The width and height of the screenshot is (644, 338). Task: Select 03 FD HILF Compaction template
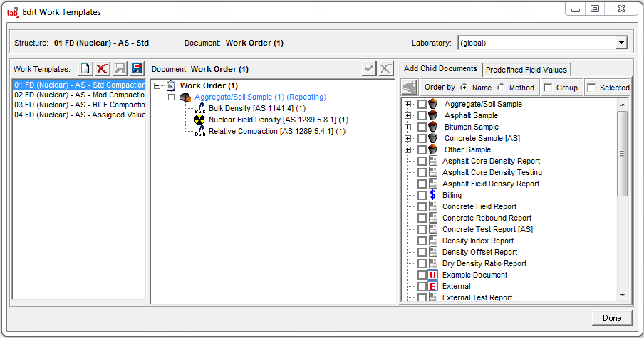(78, 105)
